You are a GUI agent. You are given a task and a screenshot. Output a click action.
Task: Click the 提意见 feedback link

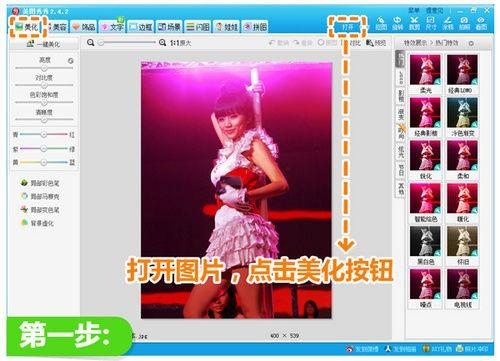click(x=435, y=11)
